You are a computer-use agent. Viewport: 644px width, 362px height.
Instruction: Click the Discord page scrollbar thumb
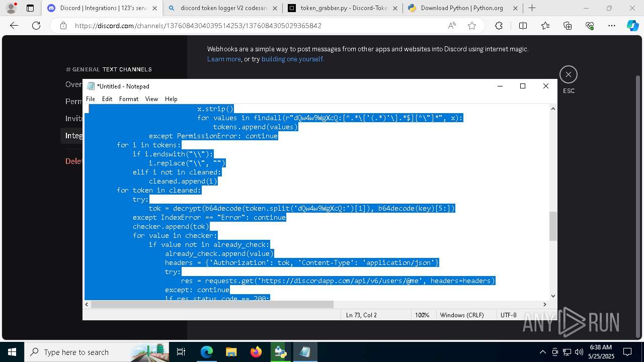click(x=639, y=206)
